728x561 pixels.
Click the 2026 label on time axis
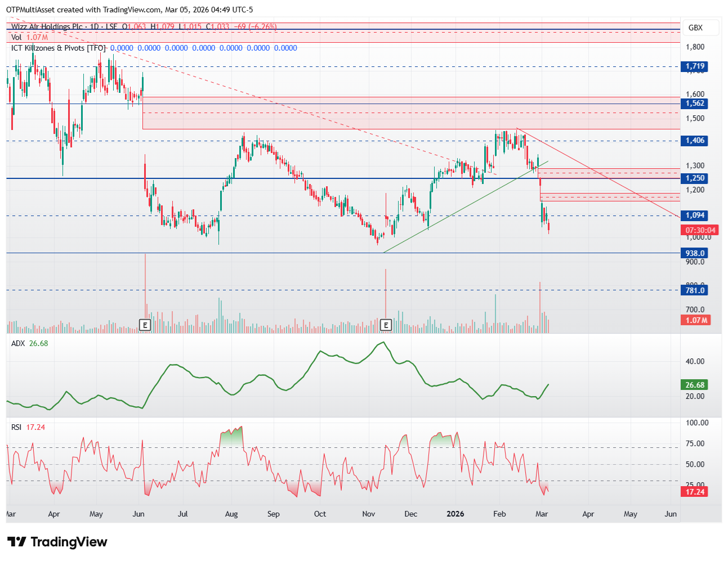(x=455, y=514)
